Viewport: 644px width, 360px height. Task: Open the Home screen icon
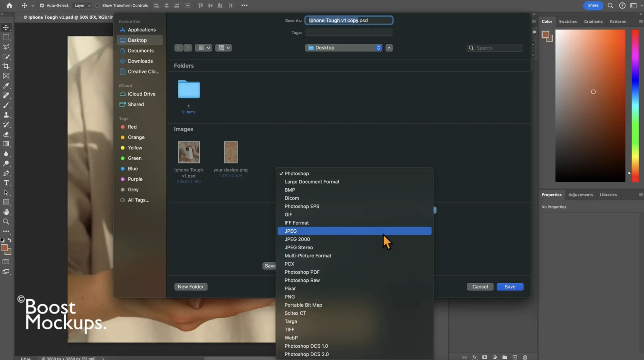pyautogui.click(x=9, y=5)
